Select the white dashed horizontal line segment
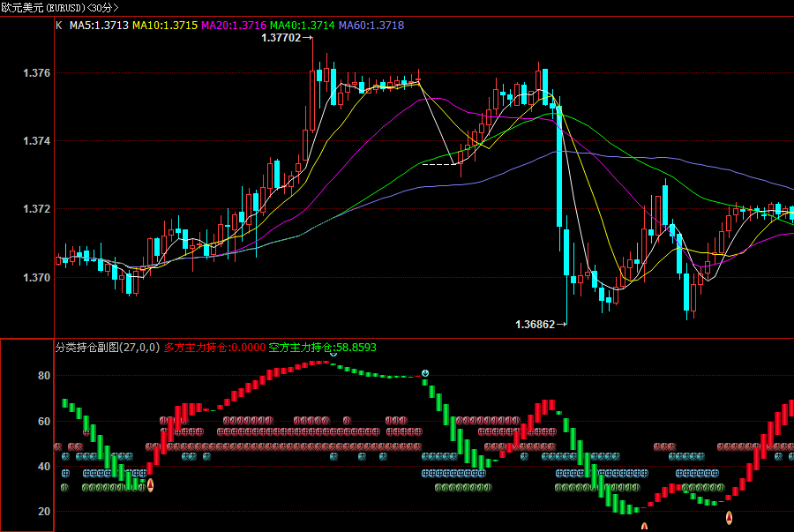Screen dimensions: 794x532 coord(439,164)
